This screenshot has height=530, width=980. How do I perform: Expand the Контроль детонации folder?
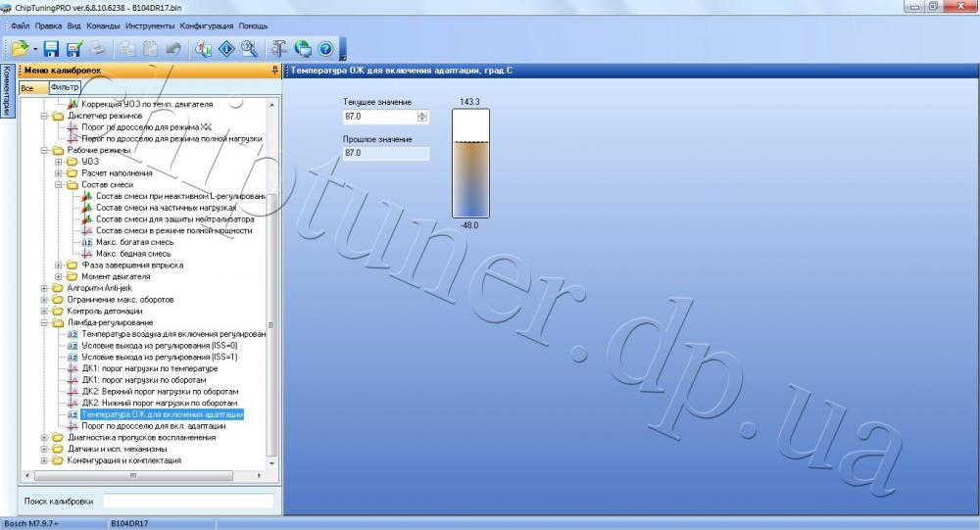click(x=44, y=311)
